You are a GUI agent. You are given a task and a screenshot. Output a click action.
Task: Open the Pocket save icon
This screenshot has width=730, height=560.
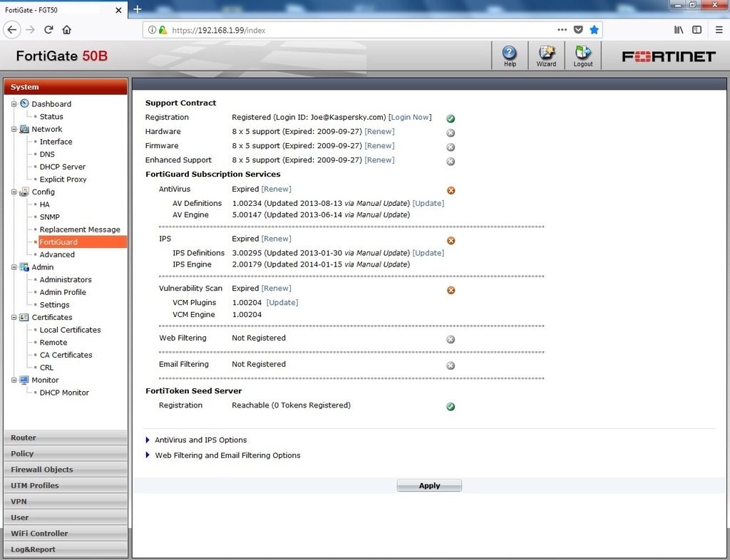(x=578, y=30)
